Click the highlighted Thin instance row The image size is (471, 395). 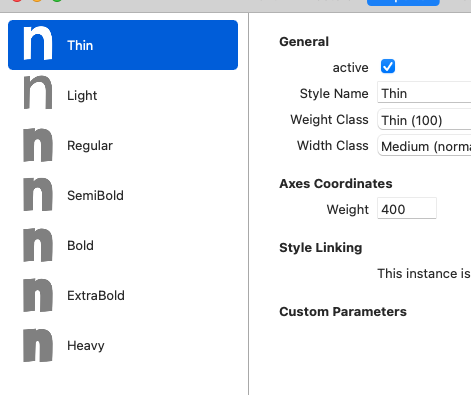coord(123,45)
